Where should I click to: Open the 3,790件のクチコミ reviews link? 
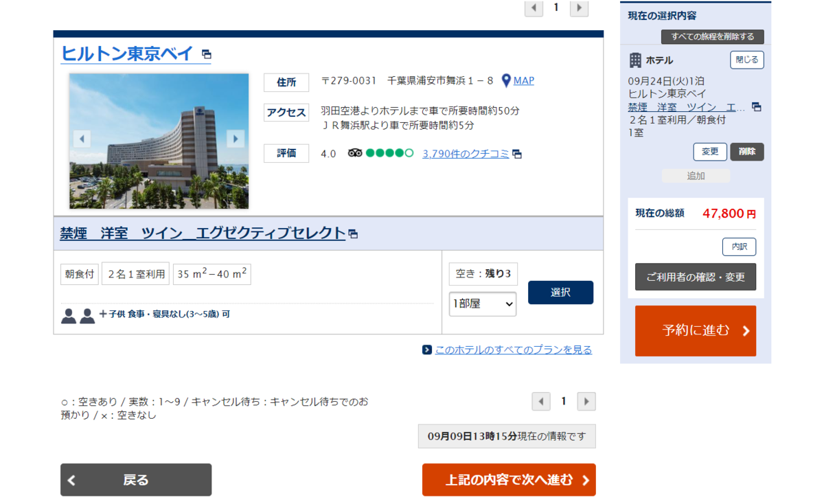466,154
